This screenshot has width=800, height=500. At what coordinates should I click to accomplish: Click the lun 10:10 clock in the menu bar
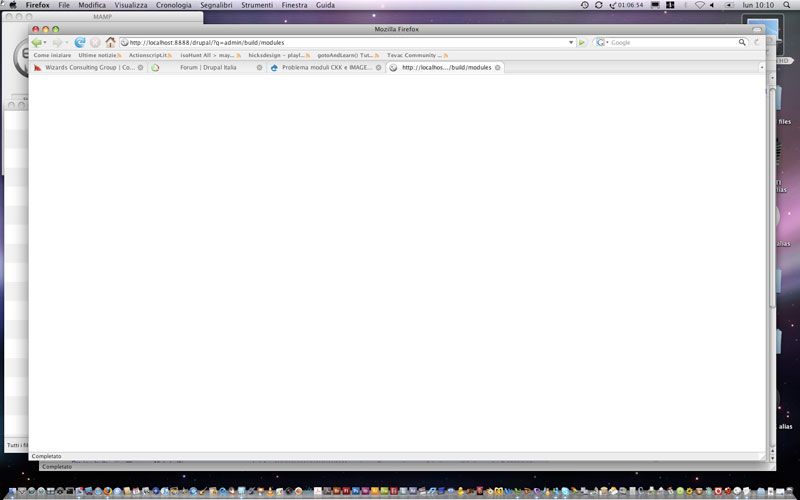758,5
